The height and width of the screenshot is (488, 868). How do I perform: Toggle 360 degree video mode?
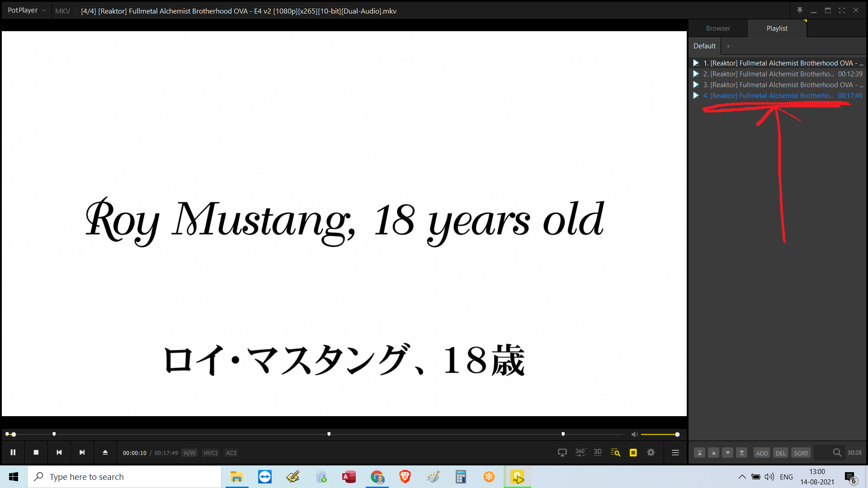pyautogui.click(x=580, y=452)
